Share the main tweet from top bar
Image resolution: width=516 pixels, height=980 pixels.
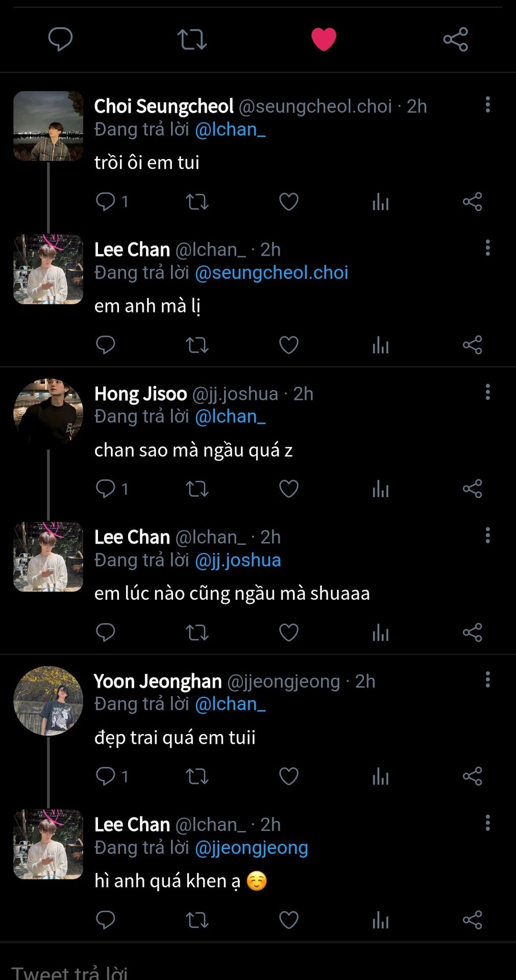[x=455, y=39]
